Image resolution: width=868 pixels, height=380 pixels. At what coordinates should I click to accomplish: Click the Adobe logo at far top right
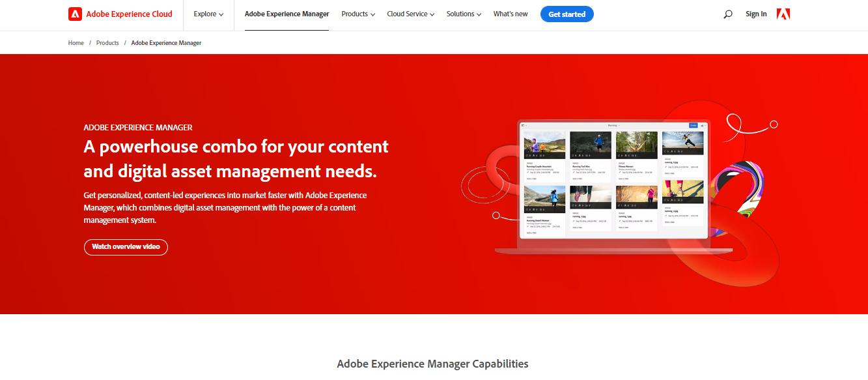[x=783, y=13]
